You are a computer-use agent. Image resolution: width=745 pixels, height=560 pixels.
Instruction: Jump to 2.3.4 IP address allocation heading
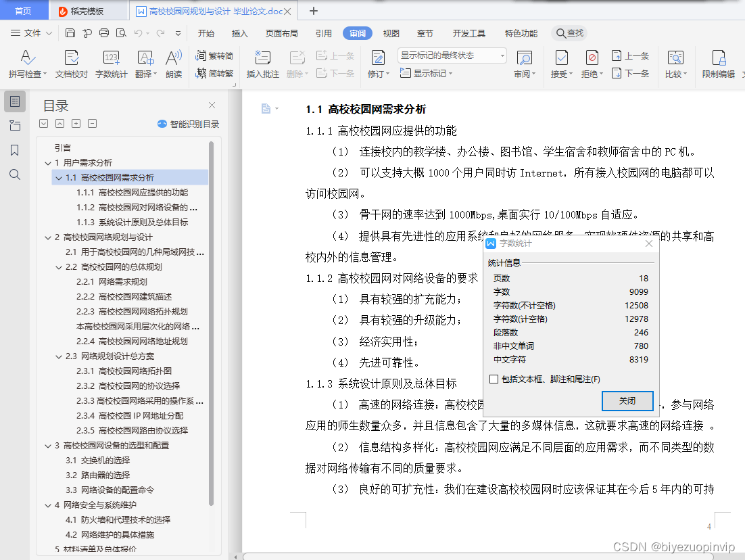pyautogui.click(x=130, y=415)
